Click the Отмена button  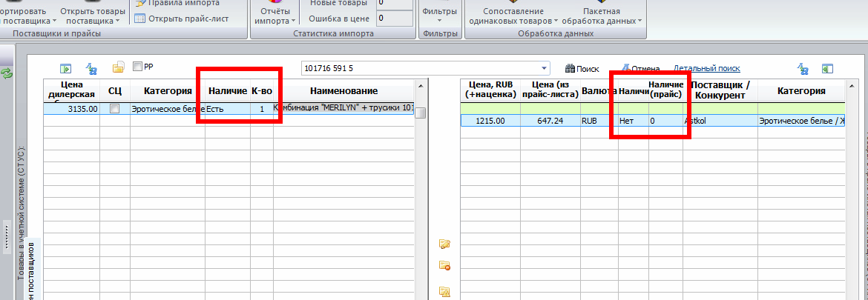pyautogui.click(x=640, y=69)
